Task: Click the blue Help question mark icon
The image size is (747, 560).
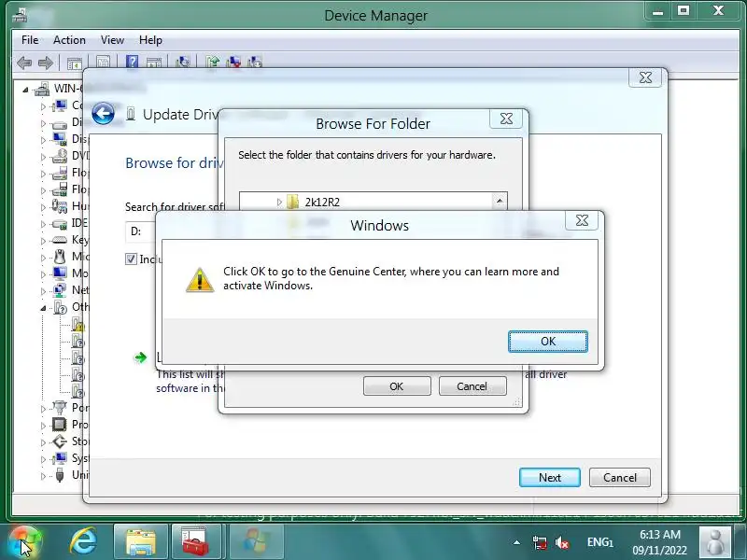Action: coord(132,62)
